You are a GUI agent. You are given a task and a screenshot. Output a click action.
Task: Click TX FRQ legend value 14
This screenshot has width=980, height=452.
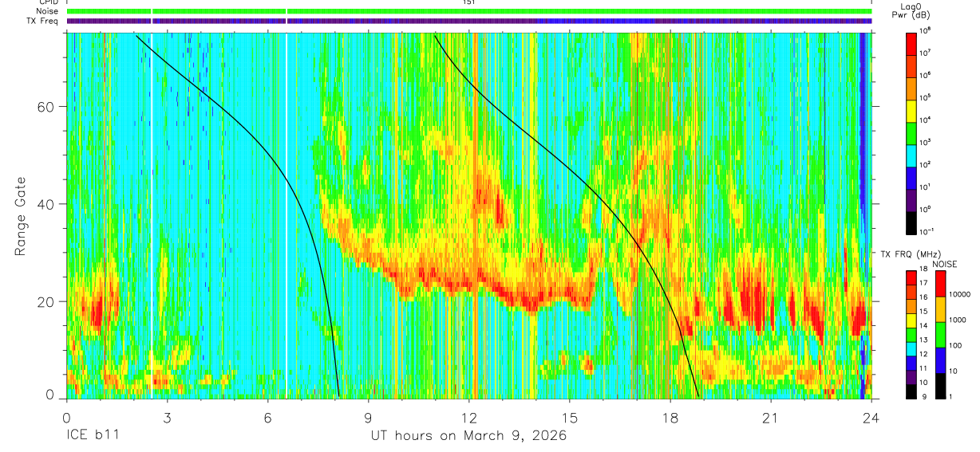(x=924, y=327)
